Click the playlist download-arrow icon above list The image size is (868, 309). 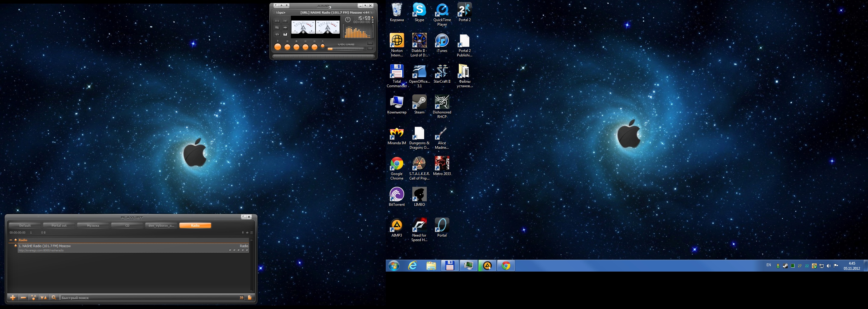click(x=243, y=233)
